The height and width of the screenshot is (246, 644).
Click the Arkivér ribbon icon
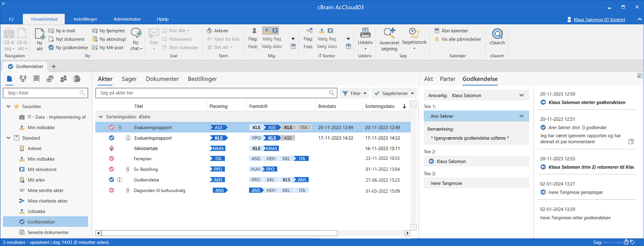[210, 31]
